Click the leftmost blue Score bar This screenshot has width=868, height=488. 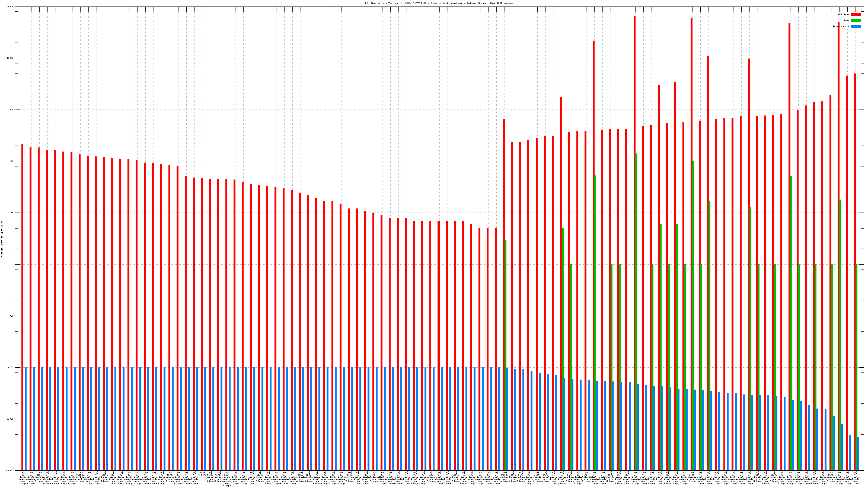coord(25,418)
